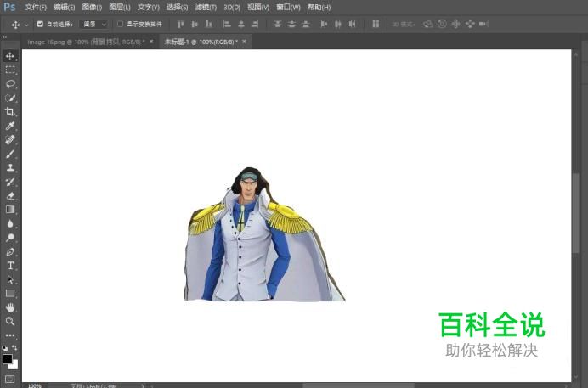Select the Rectangular Marquee tool
588x388 pixels.
pyautogui.click(x=9, y=70)
